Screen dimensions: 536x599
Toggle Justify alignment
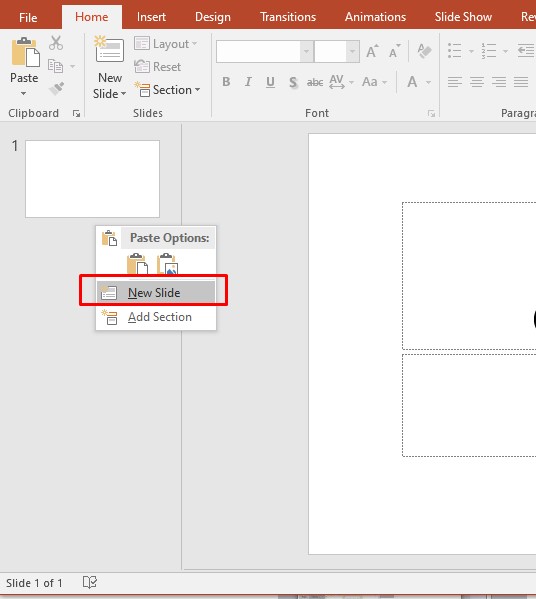521,82
